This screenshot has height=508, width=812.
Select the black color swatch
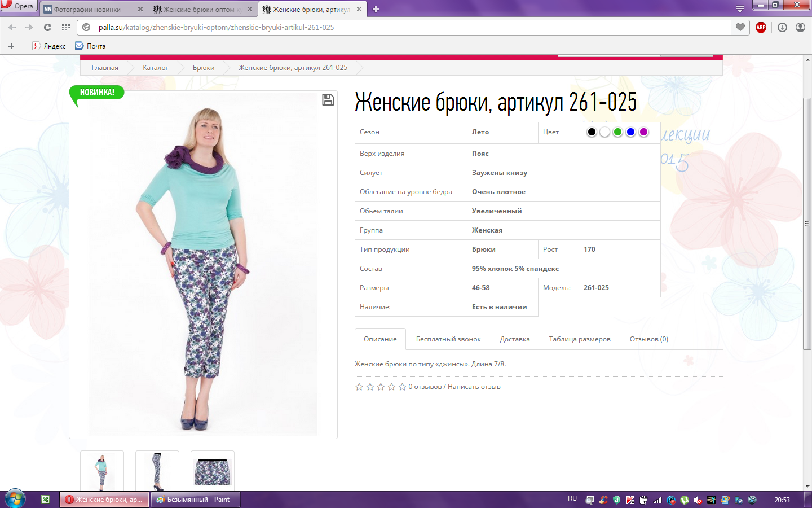[x=592, y=132]
